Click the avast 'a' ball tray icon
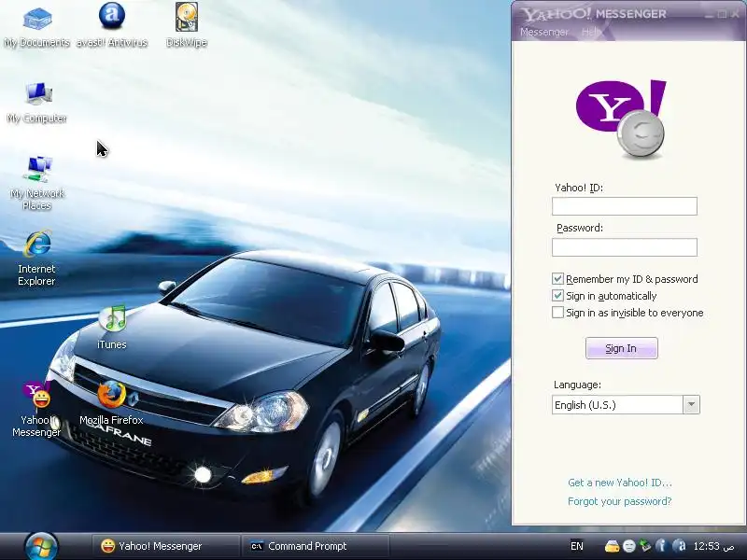 point(679,546)
